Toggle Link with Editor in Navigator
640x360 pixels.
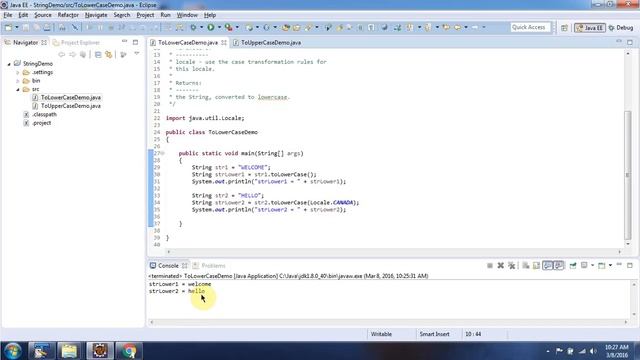point(109,54)
